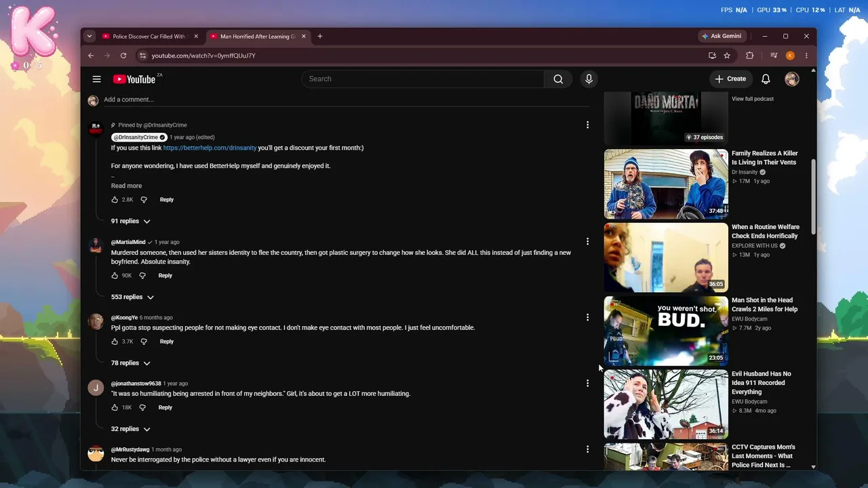View site information in the address bar
The width and height of the screenshot is (868, 488).
pos(142,56)
